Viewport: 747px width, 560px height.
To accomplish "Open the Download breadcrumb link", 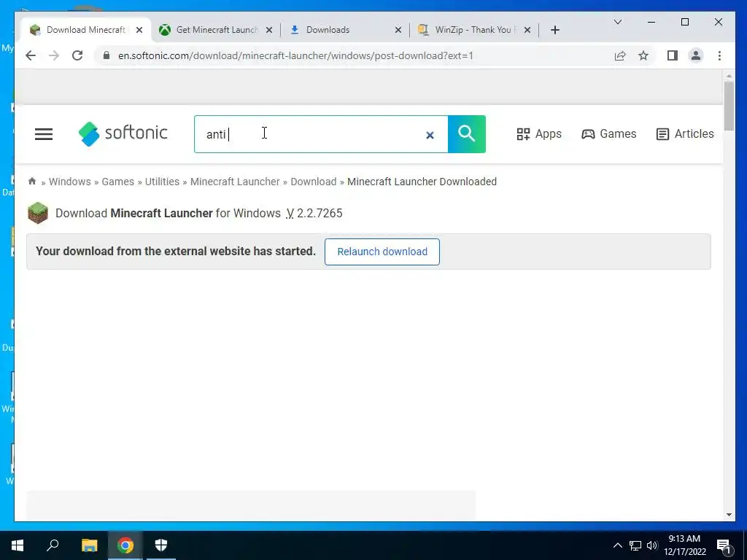I will click(314, 182).
